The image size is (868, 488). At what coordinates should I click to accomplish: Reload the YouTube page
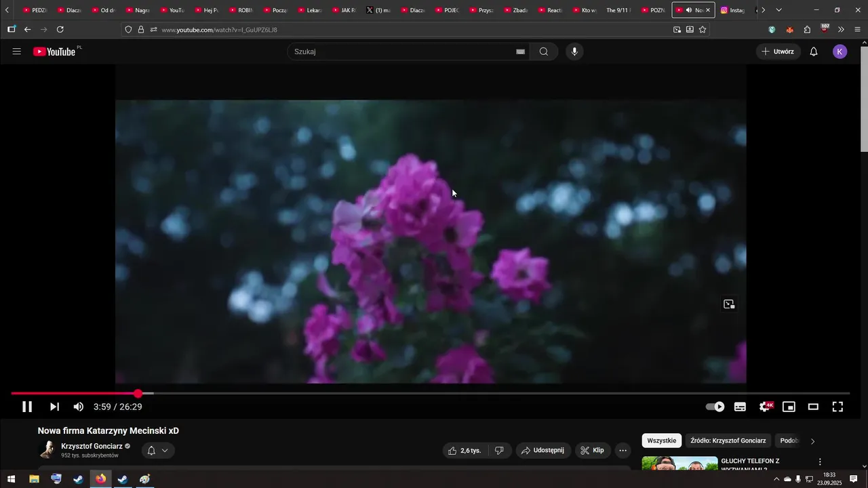click(60, 29)
